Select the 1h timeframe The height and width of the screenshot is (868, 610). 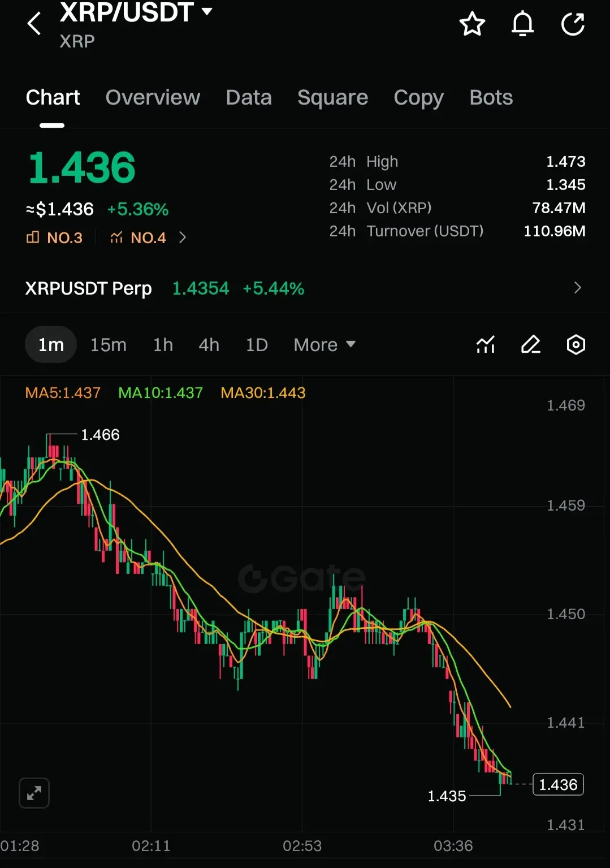[163, 344]
